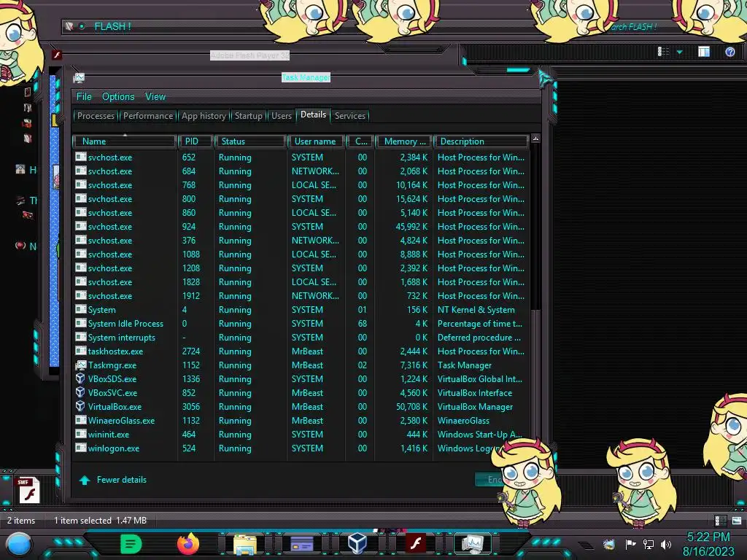The image size is (747, 560).
Task: Sort by the Status column header
Action: (251, 141)
